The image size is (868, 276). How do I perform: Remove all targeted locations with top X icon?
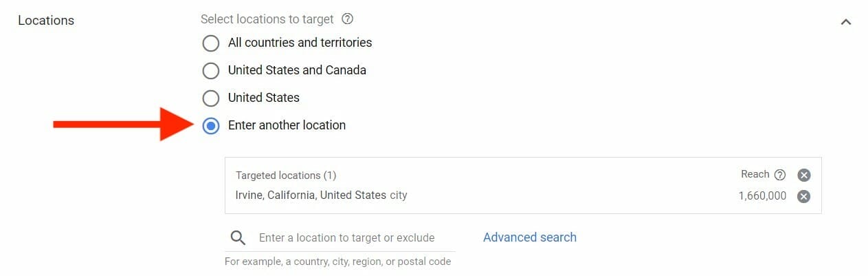point(803,175)
